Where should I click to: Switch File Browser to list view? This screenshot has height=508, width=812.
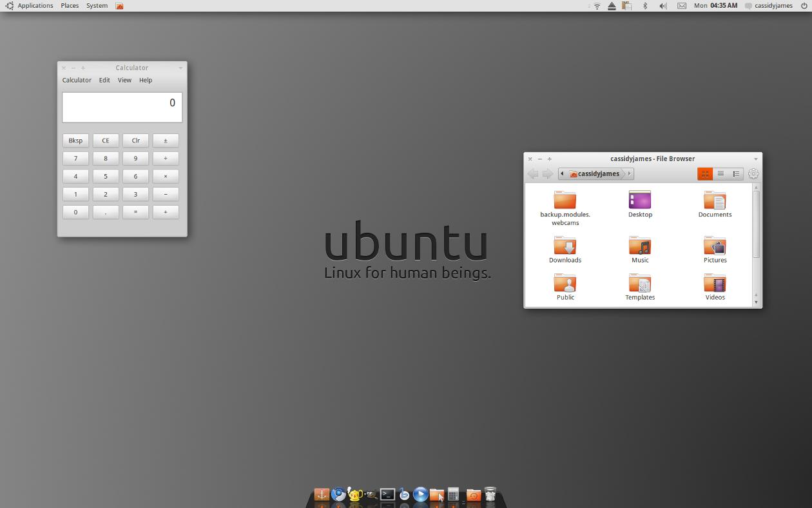720,173
